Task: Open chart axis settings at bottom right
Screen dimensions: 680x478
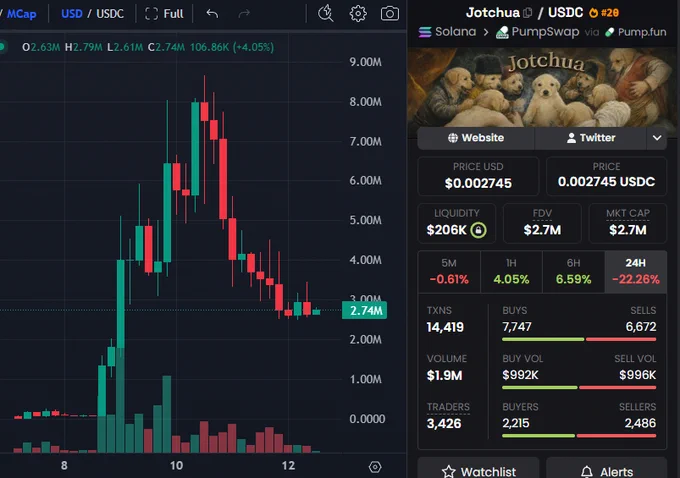Action: click(375, 467)
